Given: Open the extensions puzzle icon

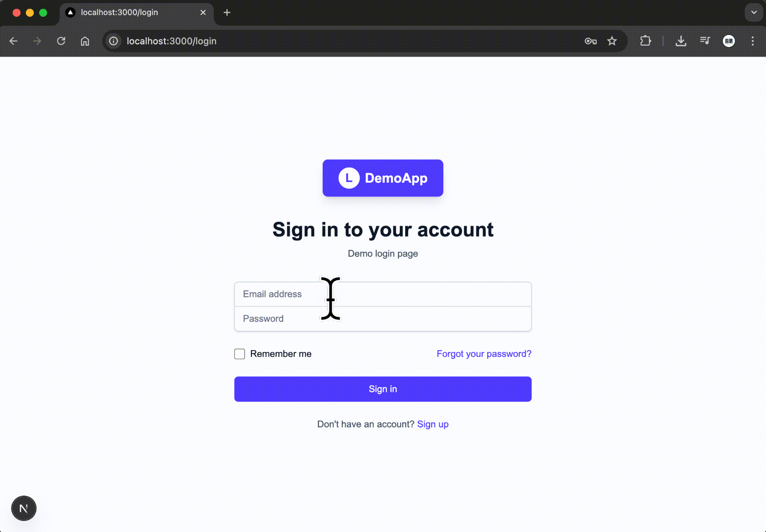Looking at the screenshot, I should [x=645, y=41].
